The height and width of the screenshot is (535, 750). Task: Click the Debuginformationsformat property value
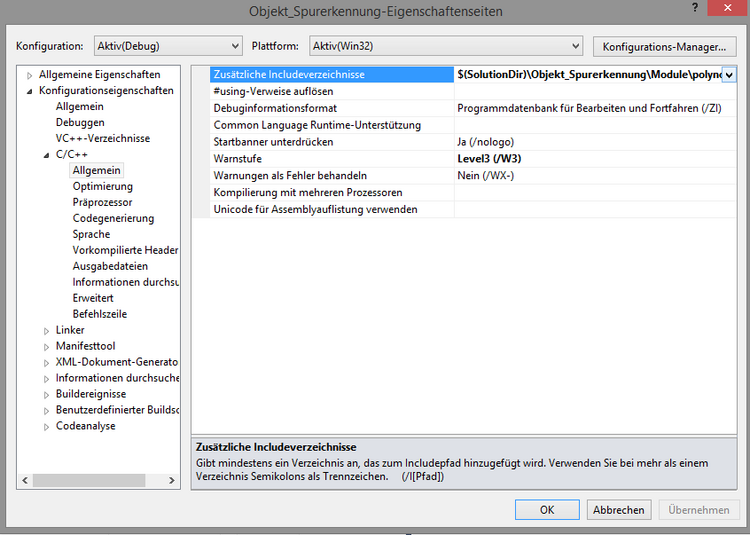tap(589, 108)
